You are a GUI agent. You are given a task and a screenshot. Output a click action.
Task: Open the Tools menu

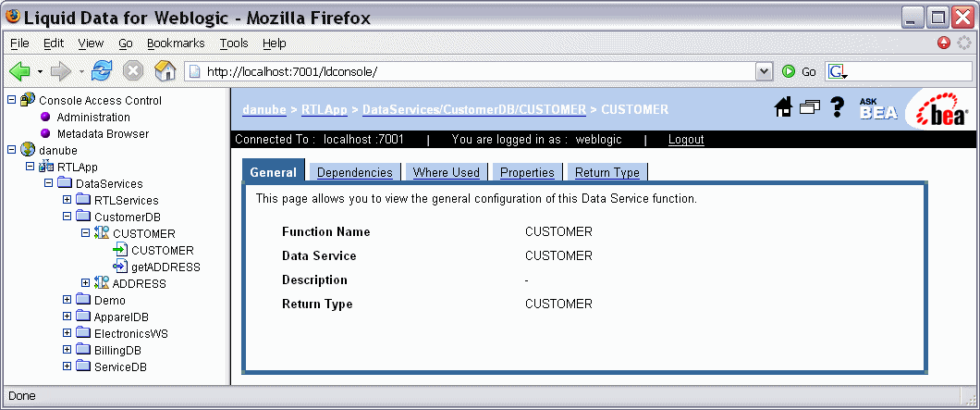click(x=234, y=43)
